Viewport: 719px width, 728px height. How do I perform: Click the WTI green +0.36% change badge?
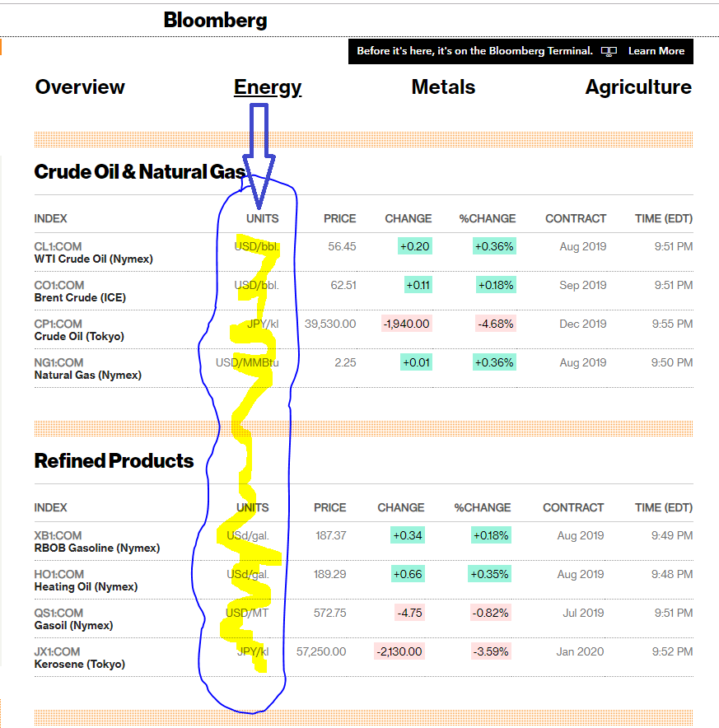click(494, 246)
